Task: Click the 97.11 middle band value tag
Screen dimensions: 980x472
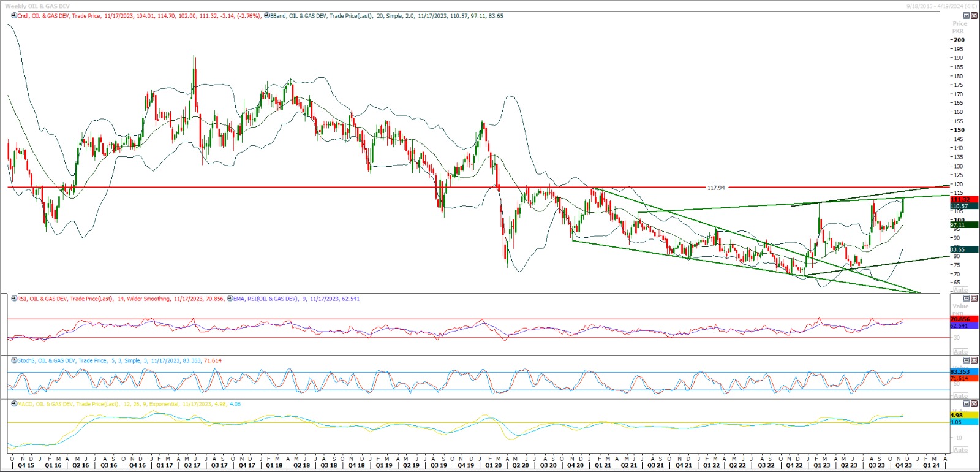Action: point(964,225)
